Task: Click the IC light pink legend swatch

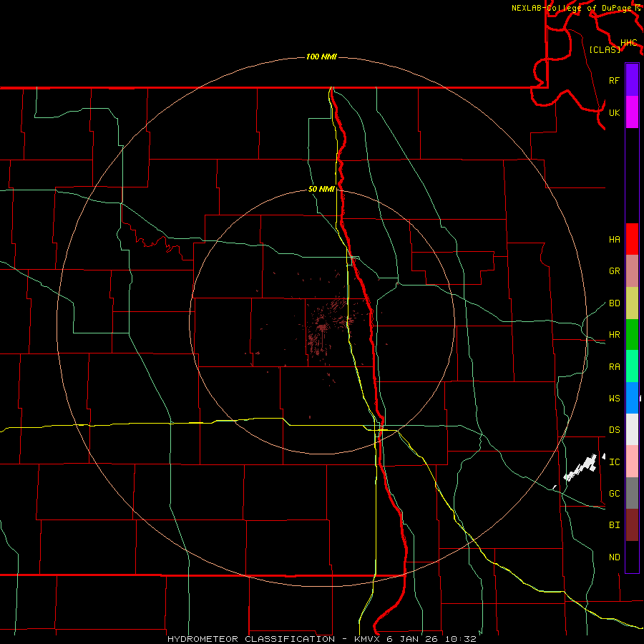Action: point(632,462)
